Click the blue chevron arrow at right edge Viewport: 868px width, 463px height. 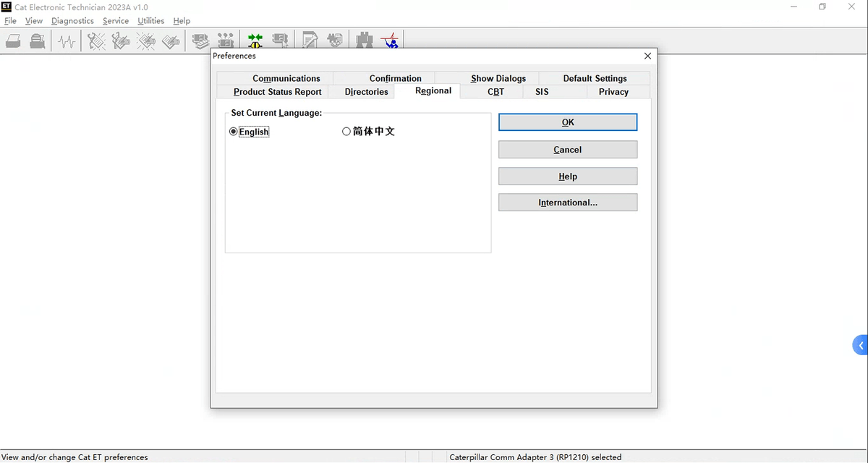[860, 346]
